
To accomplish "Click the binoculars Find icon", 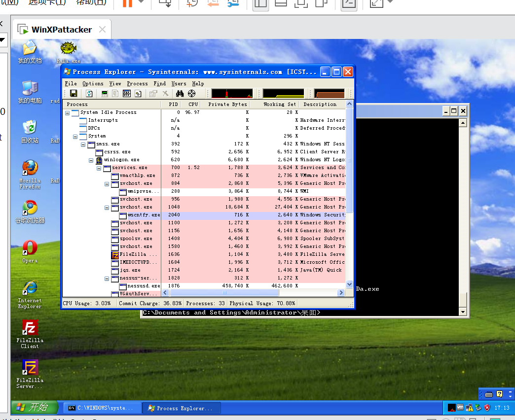I will coord(180,94).
